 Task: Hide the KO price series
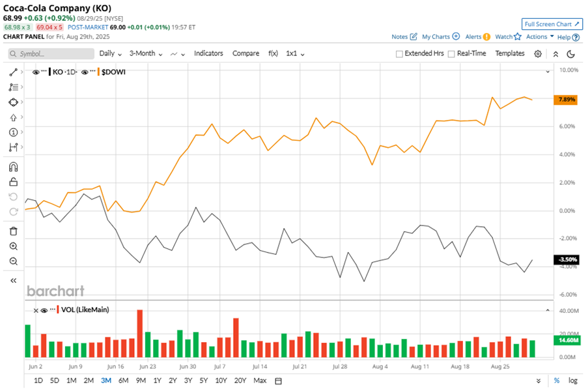point(36,72)
